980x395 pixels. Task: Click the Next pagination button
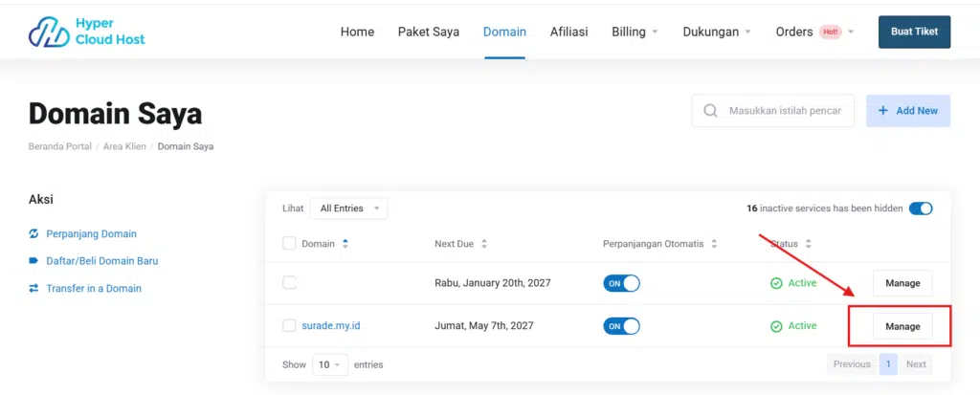click(916, 364)
